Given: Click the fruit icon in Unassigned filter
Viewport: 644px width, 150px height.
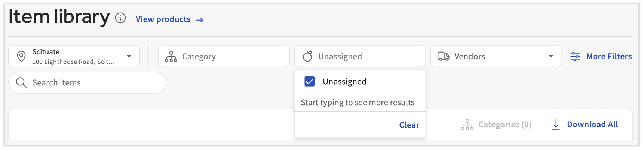Looking at the screenshot, I should click(307, 56).
